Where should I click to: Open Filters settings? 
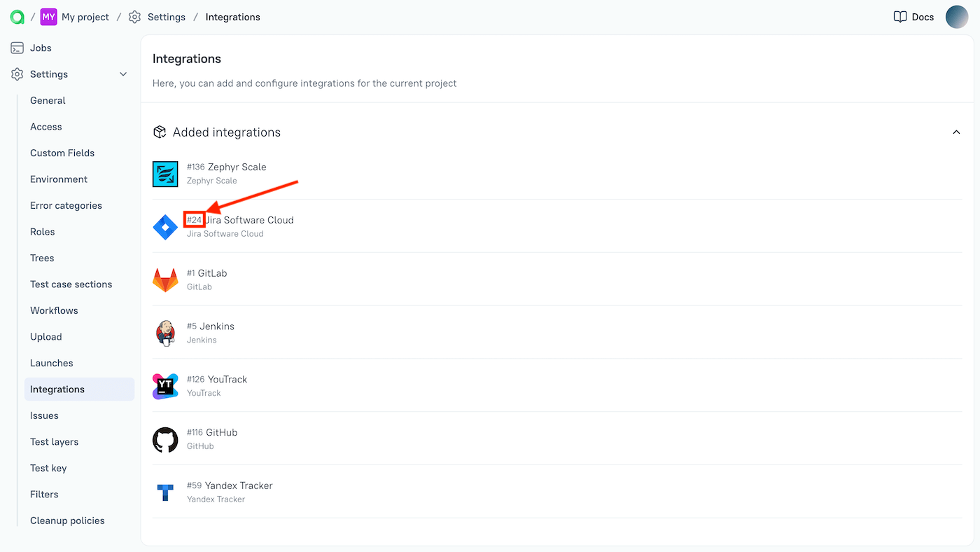point(44,495)
